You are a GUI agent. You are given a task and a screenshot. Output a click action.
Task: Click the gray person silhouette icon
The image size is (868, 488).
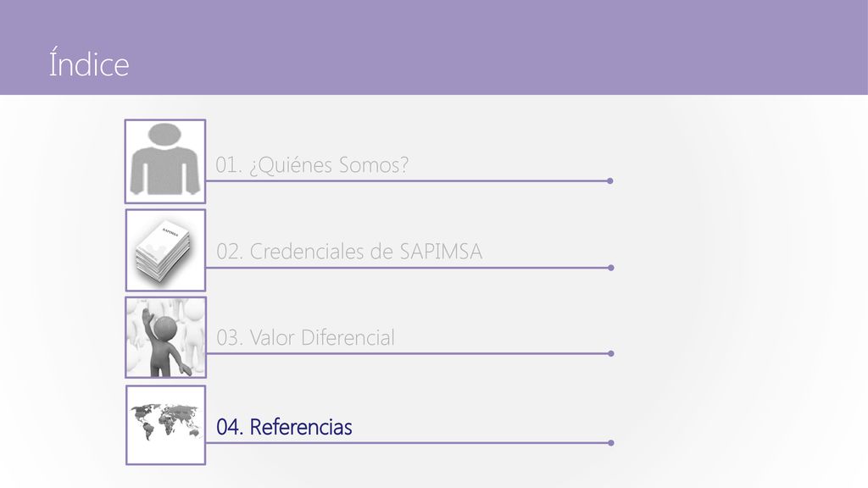click(x=165, y=162)
